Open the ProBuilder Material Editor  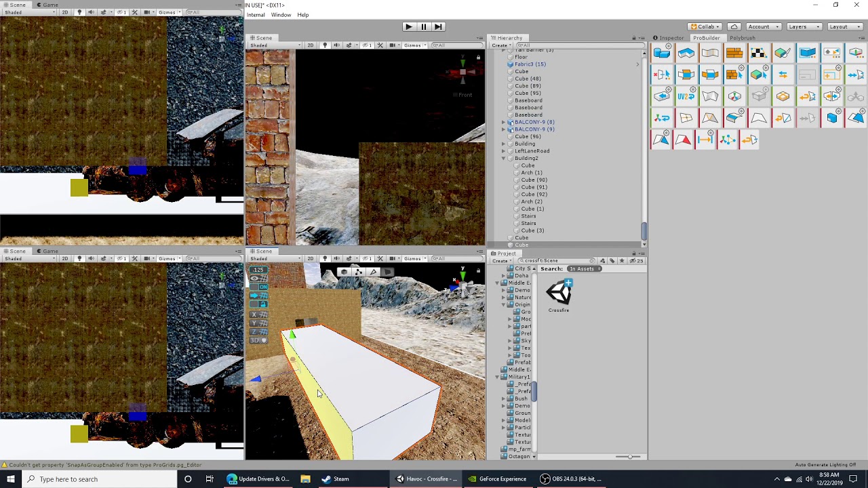tap(734, 52)
